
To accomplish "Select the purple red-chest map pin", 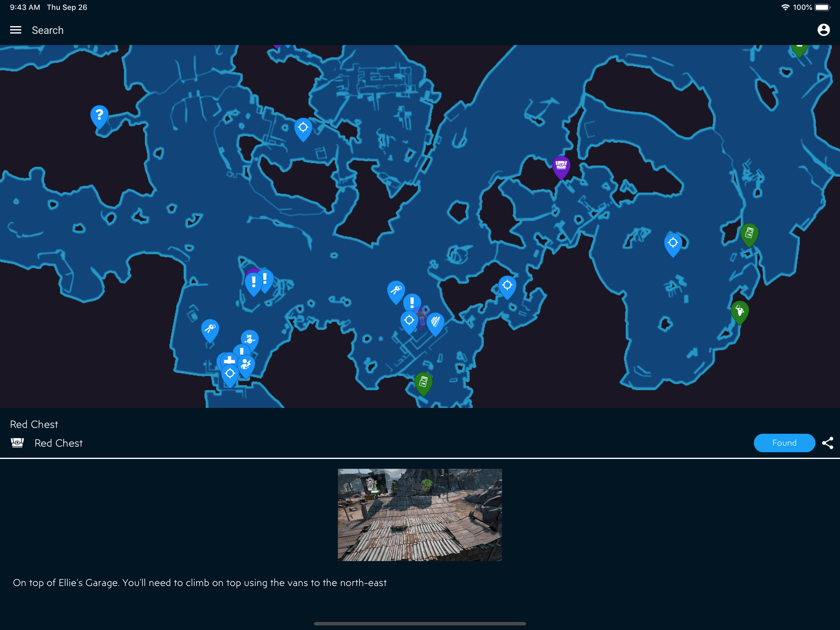I will tap(561, 168).
